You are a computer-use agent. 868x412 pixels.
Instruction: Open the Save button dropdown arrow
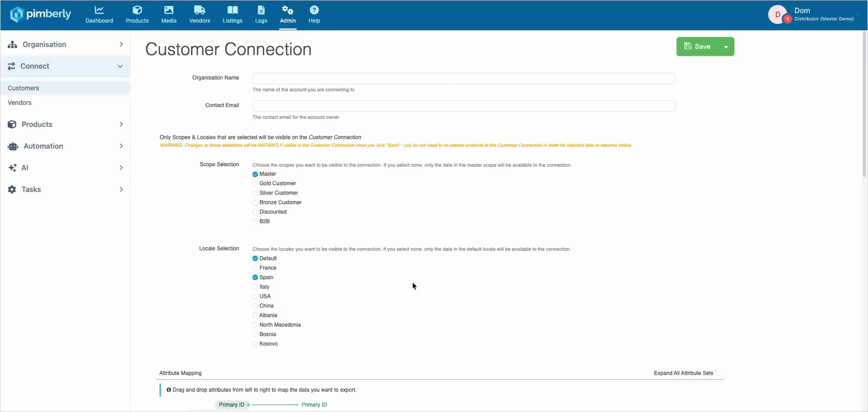coord(726,47)
